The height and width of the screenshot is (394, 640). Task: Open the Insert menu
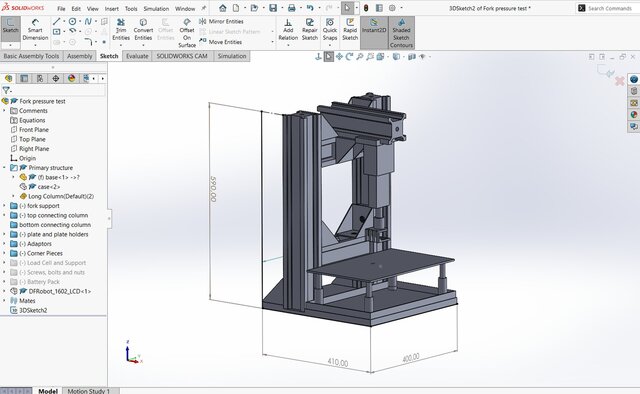point(111,9)
